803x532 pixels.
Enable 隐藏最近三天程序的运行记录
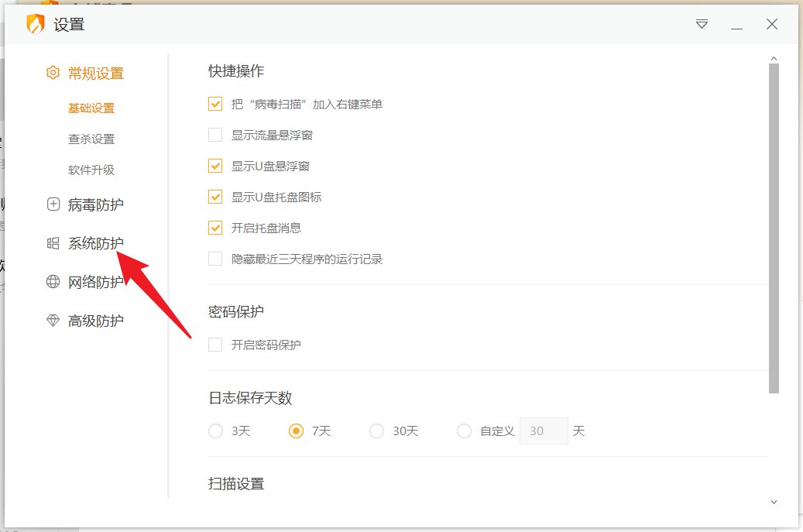coord(214,259)
